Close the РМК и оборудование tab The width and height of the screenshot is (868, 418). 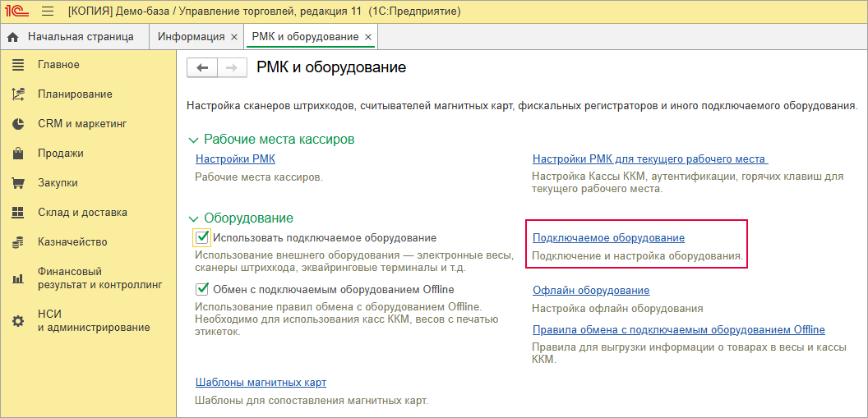click(x=368, y=37)
